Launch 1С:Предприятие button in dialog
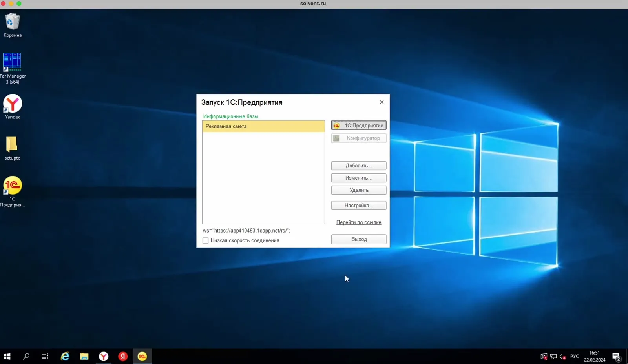 pos(359,126)
